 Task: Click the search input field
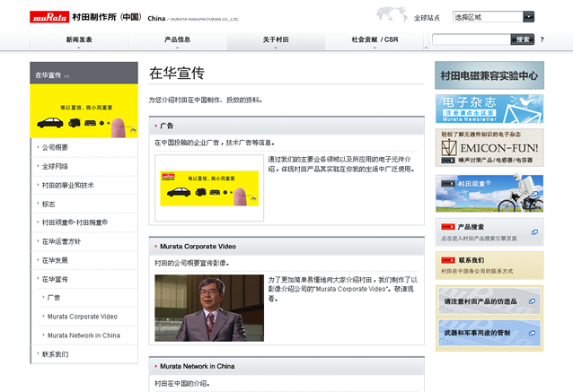tap(472, 39)
